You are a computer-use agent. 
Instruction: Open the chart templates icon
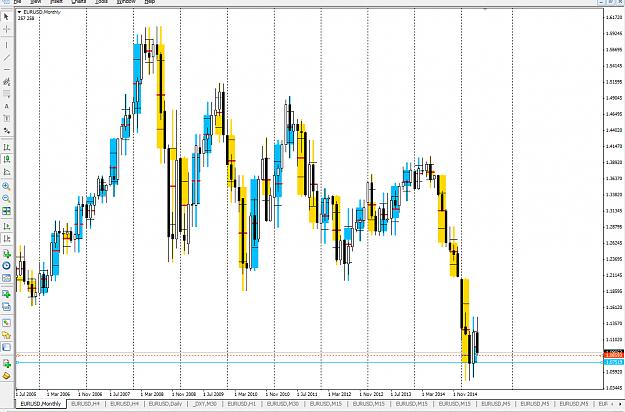coord(6,278)
